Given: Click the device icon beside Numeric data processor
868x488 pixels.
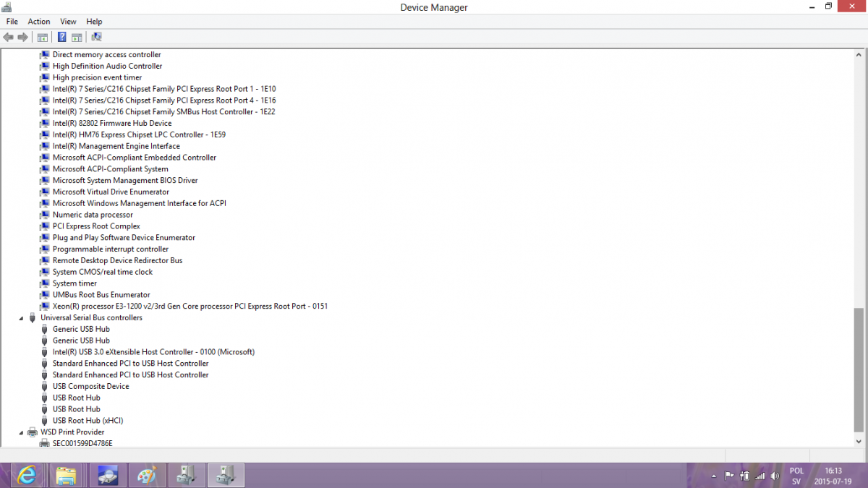Looking at the screenshot, I should (x=45, y=215).
